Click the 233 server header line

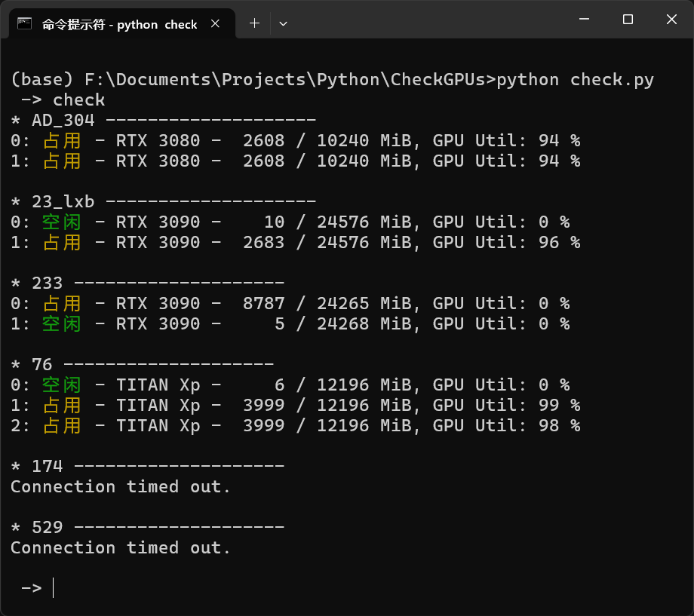point(147,283)
